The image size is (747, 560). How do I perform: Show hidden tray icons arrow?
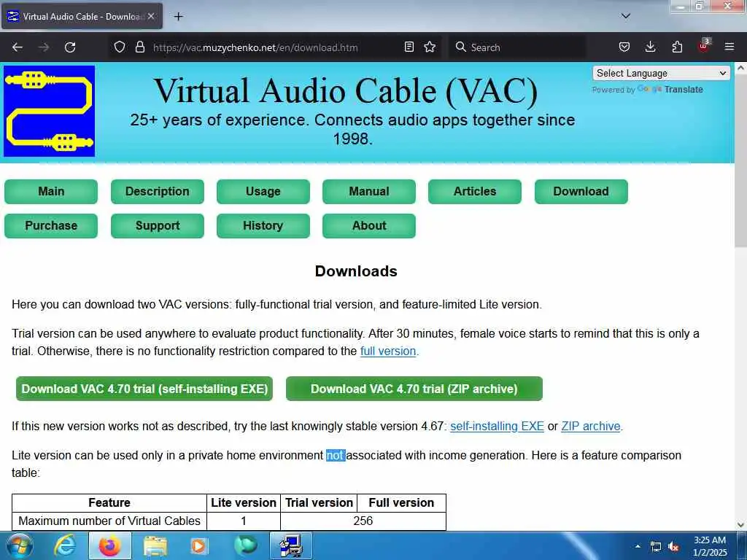coord(638,546)
